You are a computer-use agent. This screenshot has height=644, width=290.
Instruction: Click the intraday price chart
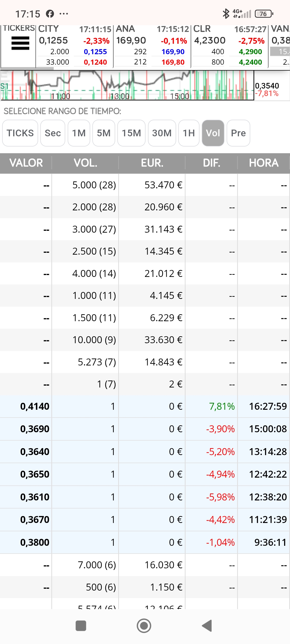point(127,85)
